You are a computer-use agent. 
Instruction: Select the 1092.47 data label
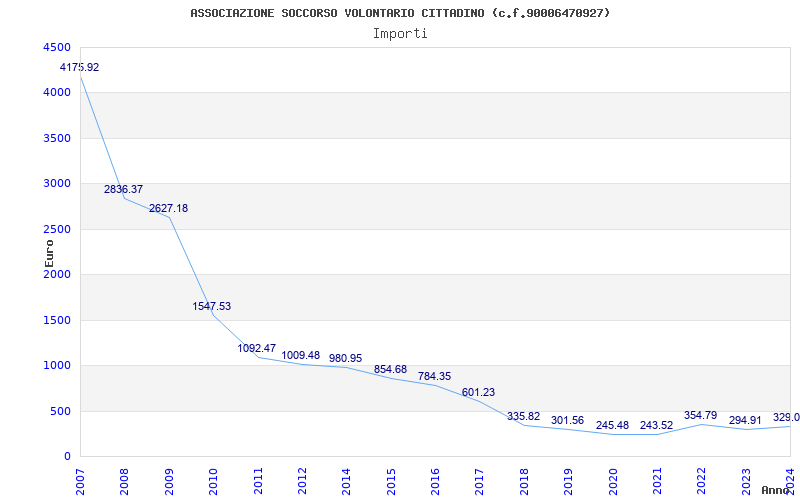257,348
